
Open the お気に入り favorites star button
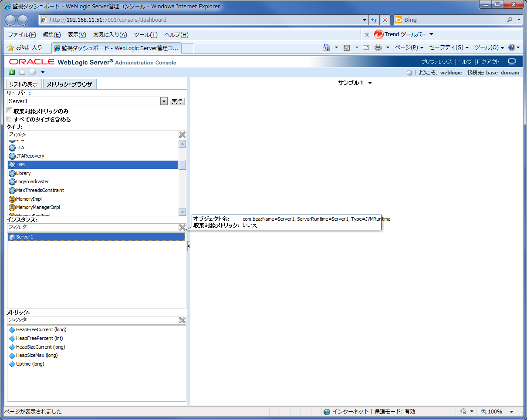[25, 47]
